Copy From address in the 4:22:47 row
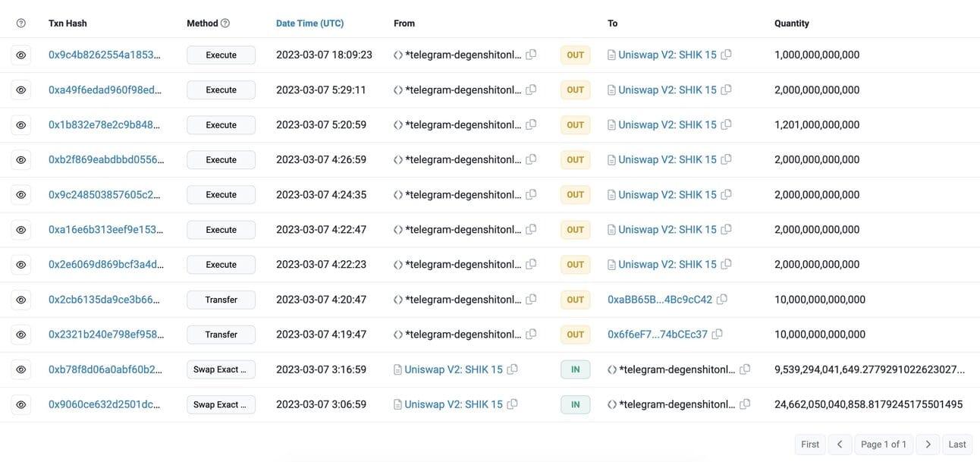Screen dimensions: 980x462 pyautogui.click(x=531, y=229)
